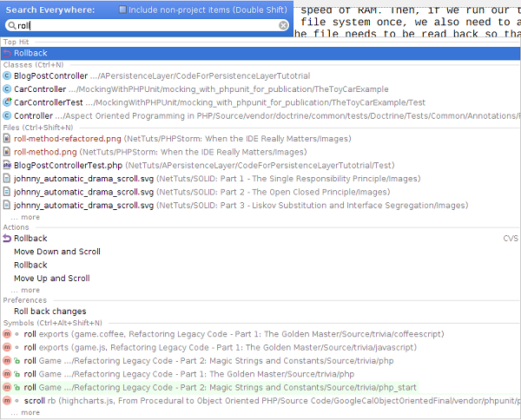The height and width of the screenshot is (420, 521).
Task: Click file icon for SOLID Part 3 svg
Action: 7,205
